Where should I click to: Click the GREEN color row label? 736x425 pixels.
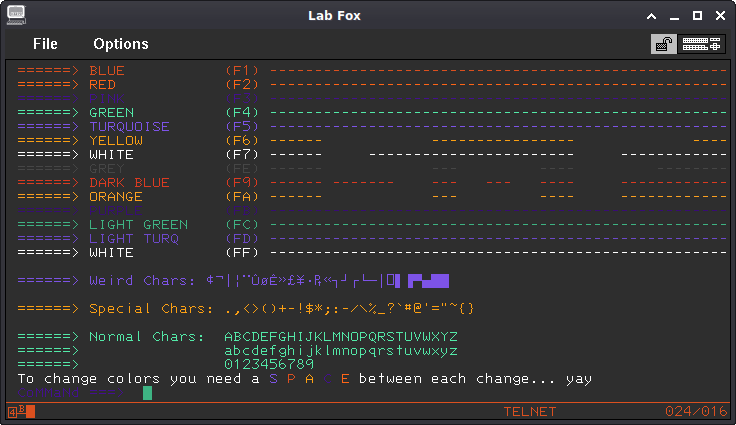(112, 113)
